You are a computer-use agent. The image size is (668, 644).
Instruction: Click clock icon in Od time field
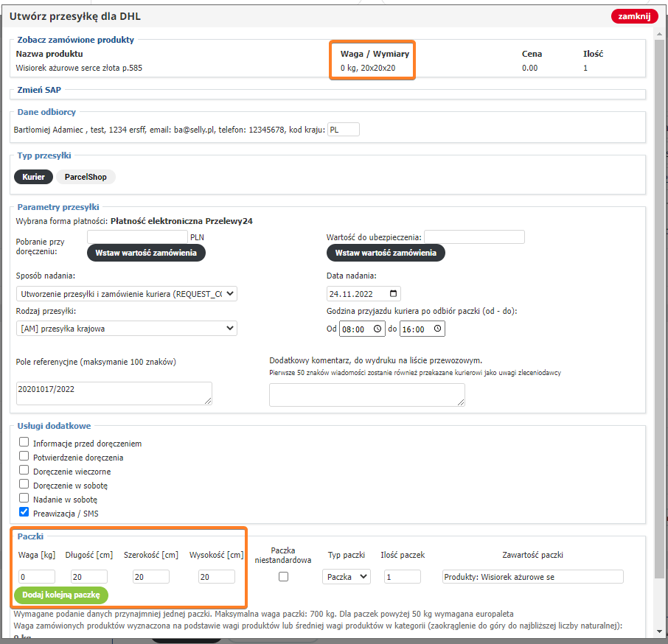tap(378, 329)
